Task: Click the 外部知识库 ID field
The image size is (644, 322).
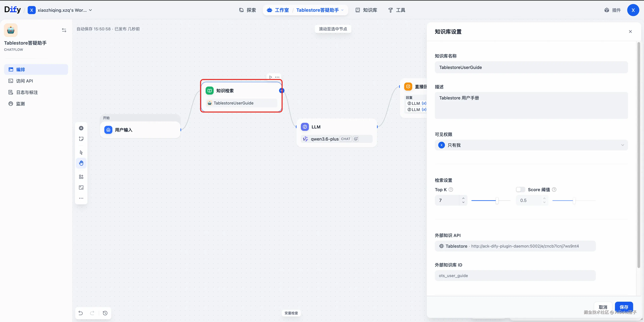Action: pos(515,276)
